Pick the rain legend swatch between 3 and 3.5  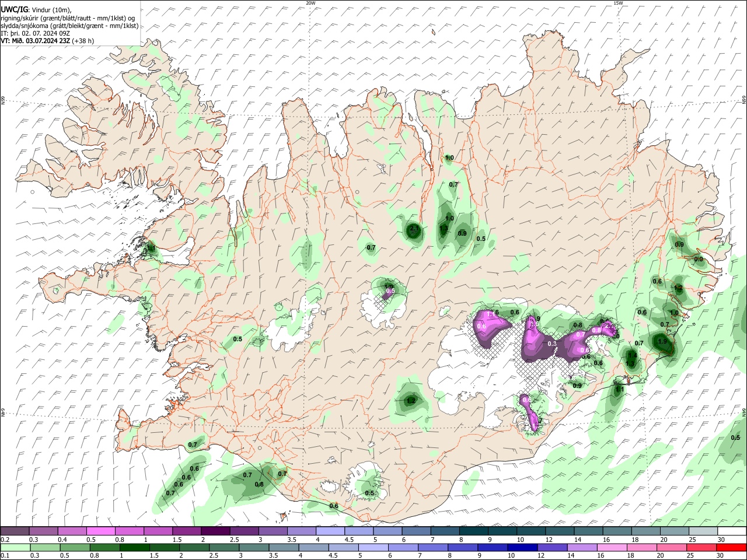[x=254, y=548]
